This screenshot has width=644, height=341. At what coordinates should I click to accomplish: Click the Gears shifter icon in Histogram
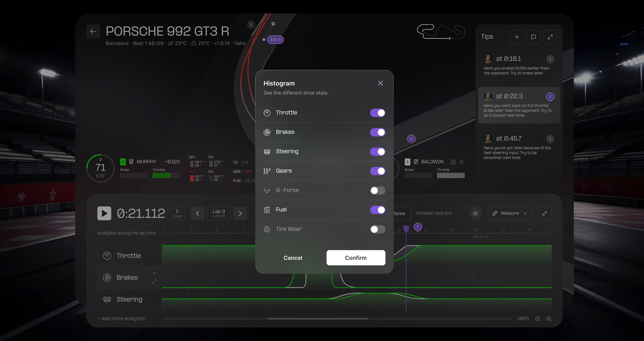(x=267, y=171)
